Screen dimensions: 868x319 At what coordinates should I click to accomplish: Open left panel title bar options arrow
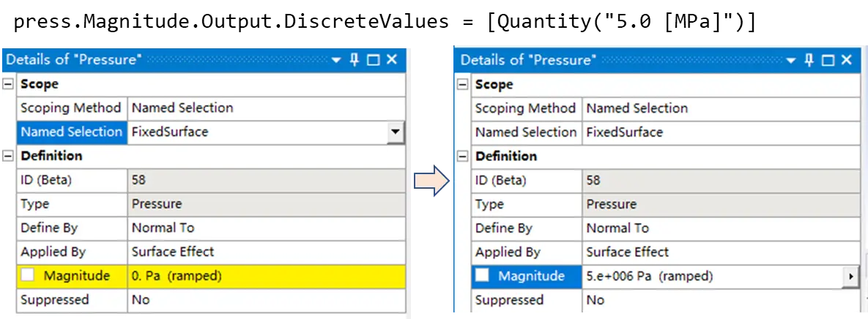(x=336, y=60)
